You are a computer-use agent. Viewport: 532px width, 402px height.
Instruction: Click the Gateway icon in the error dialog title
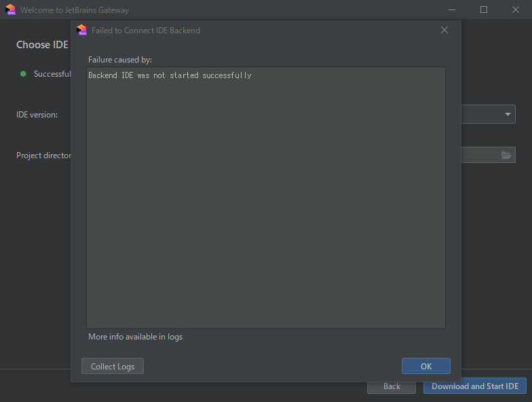(82, 30)
